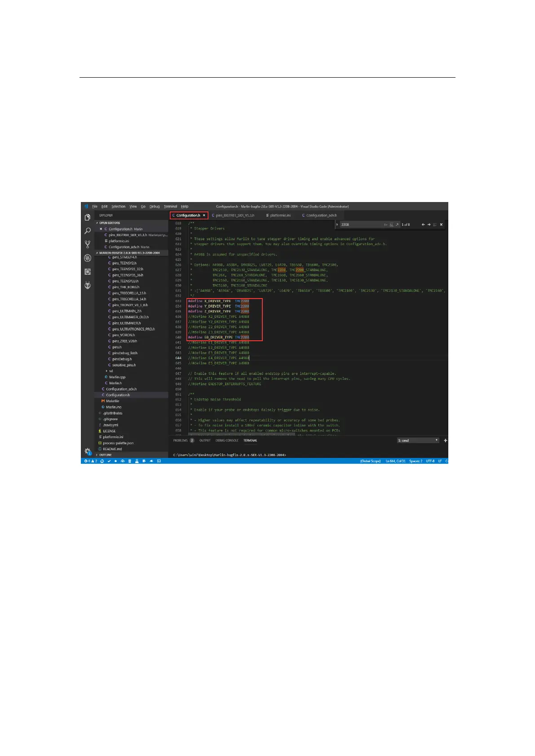This screenshot has width=535, height=756.
Task: Click PlatformIO Test flask icon in status bar
Action: tap(137, 461)
